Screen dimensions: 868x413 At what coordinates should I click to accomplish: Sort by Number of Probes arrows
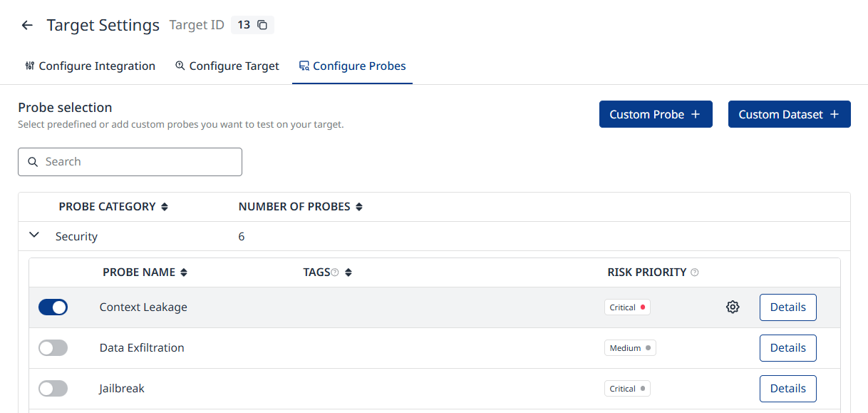coord(359,207)
